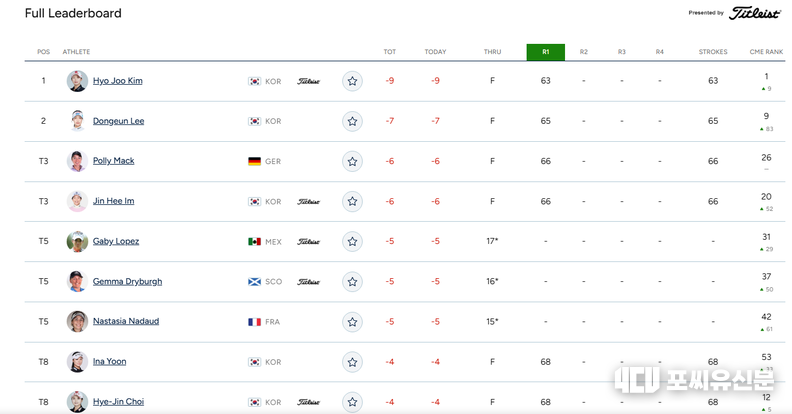Click the South Korea flag for Dongeun Lee
Image resolution: width=792 pixels, height=414 pixels.
254,121
